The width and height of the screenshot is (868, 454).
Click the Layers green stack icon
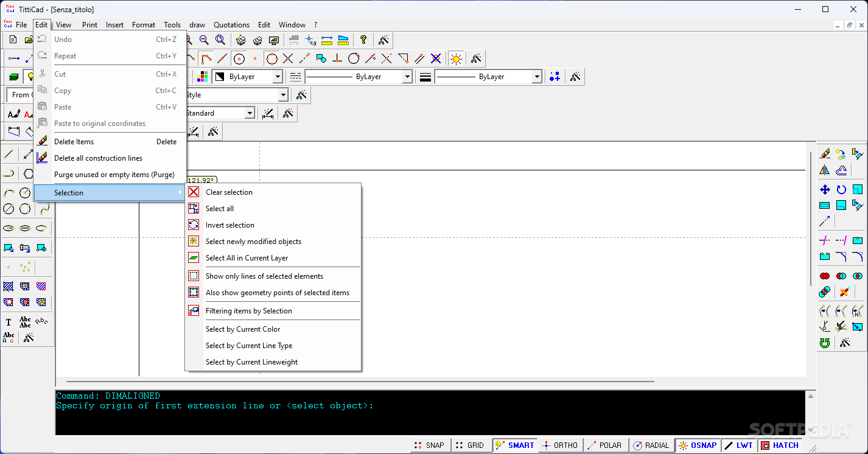click(x=14, y=77)
